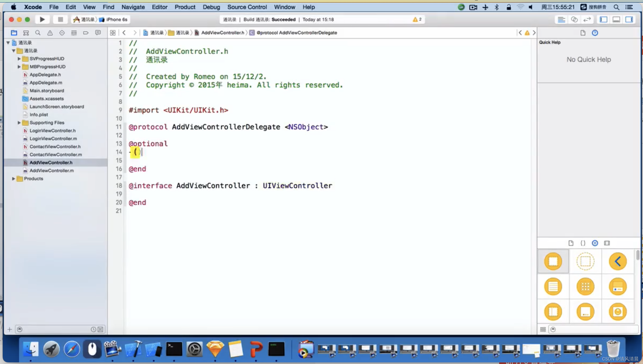Toggle recent files filter in navigator
643x364 pixels.
point(93,329)
